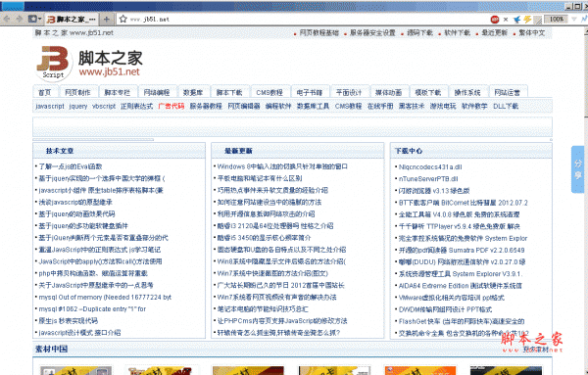Open the 最近更新 top link
Viewport: 588px width, 375px height.
pyautogui.click(x=494, y=33)
